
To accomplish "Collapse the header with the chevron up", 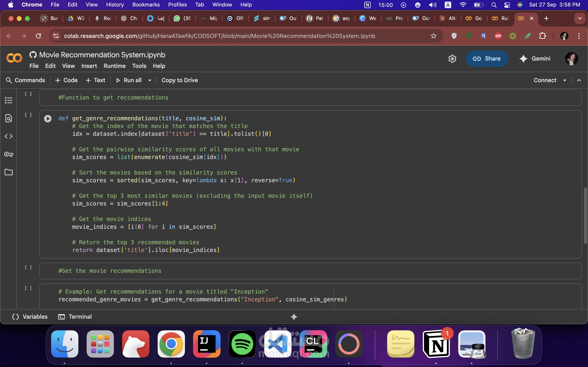I will [x=579, y=80].
